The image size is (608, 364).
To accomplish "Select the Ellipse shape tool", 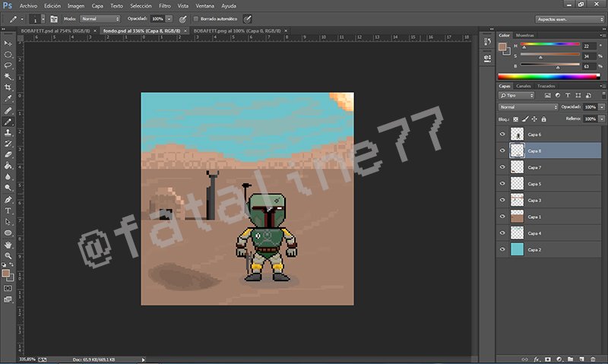I will coord(8,233).
